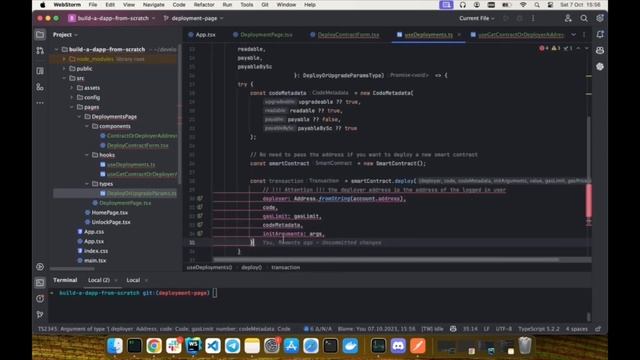Select main.tsx in project tree
The height and width of the screenshot is (360, 640).
[x=95, y=260]
